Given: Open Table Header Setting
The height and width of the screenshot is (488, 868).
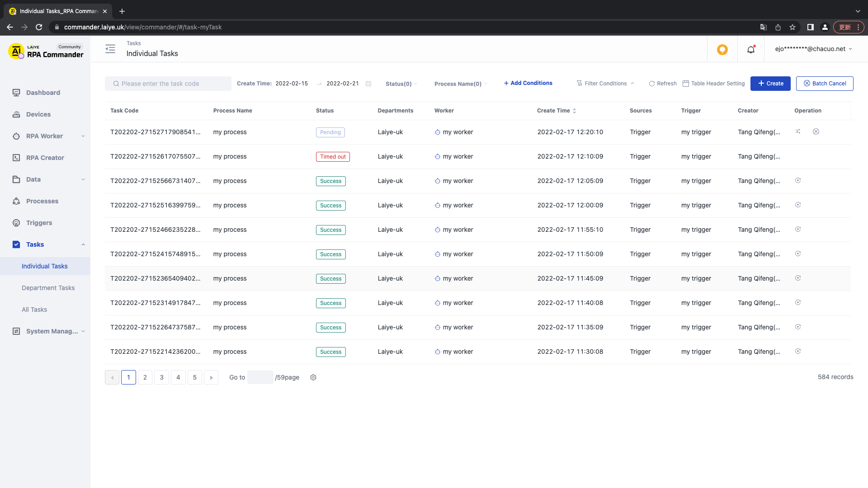Looking at the screenshot, I should [x=714, y=83].
